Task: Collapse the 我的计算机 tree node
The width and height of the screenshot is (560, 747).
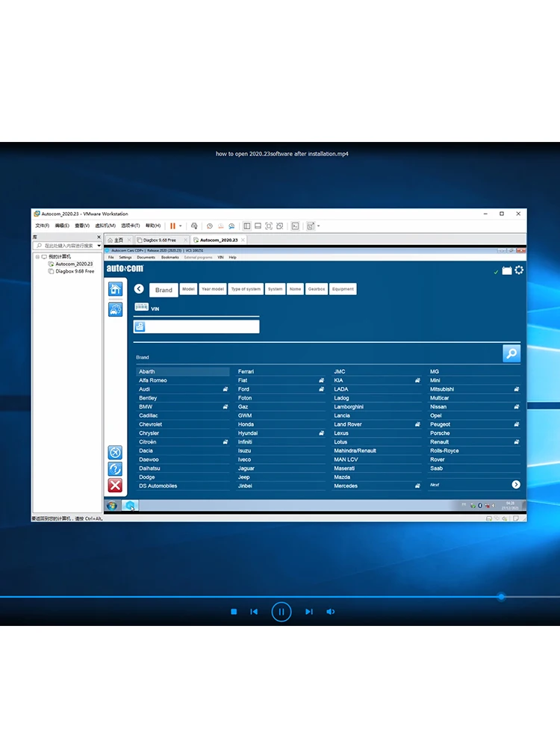Action: tap(37, 257)
